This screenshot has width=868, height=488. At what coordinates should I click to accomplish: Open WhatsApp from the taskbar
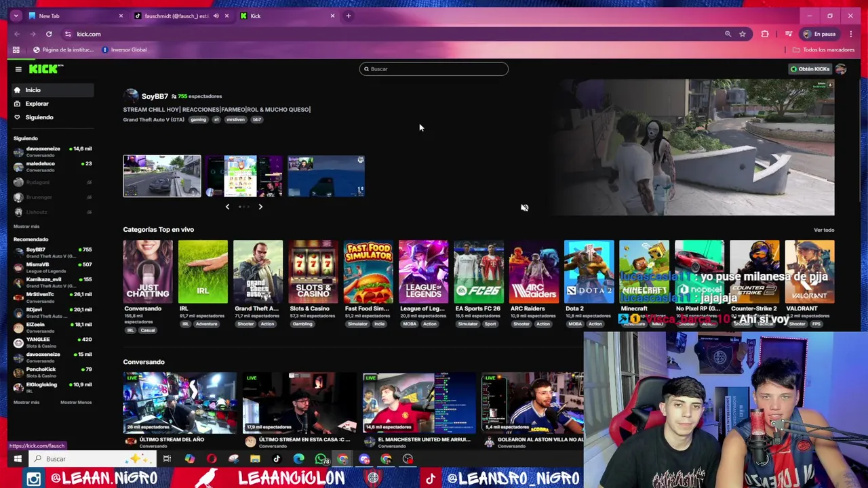point(321,459)
